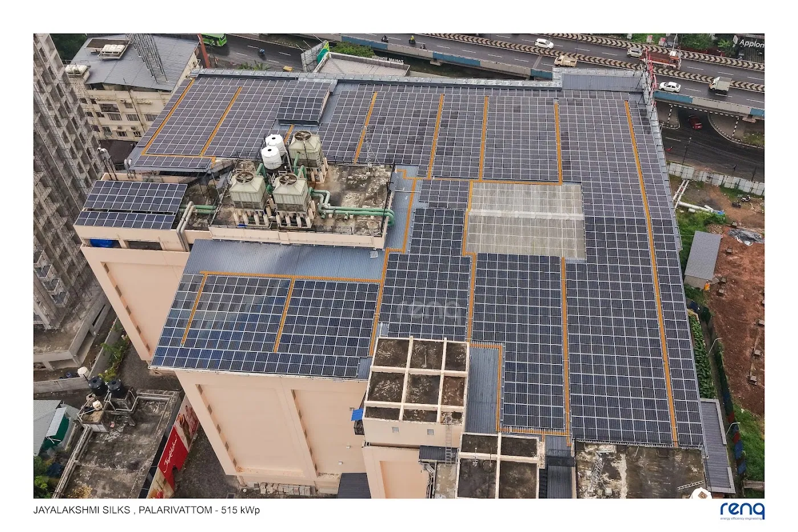Click the raised solar panel block near the tanks
Image resolution: width=798 pixels, height=532 pixels.
[304, 109]
